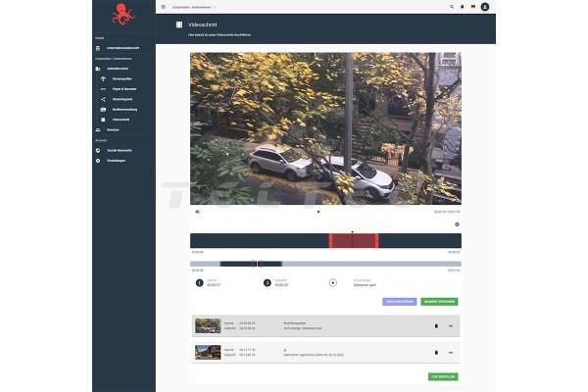Click the blue Video hinzufügen button

[x=400, y=302]
